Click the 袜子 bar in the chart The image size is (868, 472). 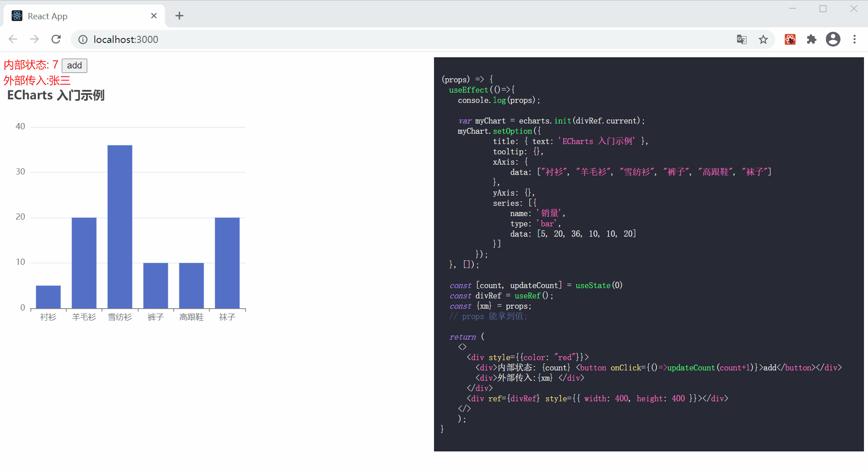[227, 263]
